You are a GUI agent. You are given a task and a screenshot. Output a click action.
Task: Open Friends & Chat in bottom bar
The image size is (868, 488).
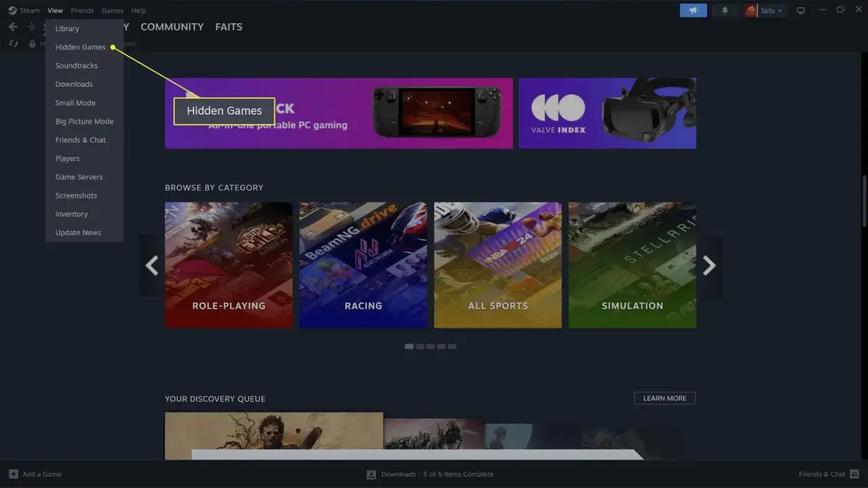pyautogui.click(x=822, y=474)
